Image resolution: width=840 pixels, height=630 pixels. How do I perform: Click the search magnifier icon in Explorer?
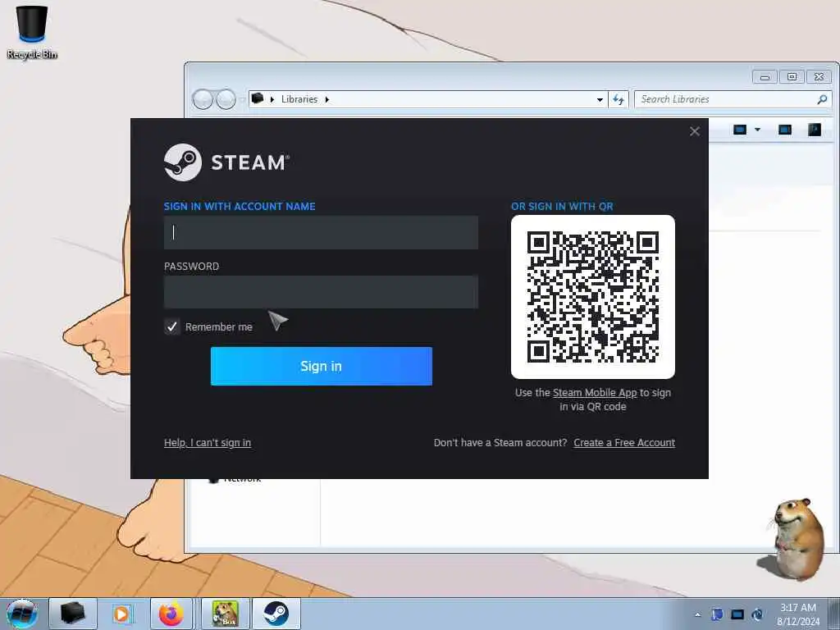point(822,99)
